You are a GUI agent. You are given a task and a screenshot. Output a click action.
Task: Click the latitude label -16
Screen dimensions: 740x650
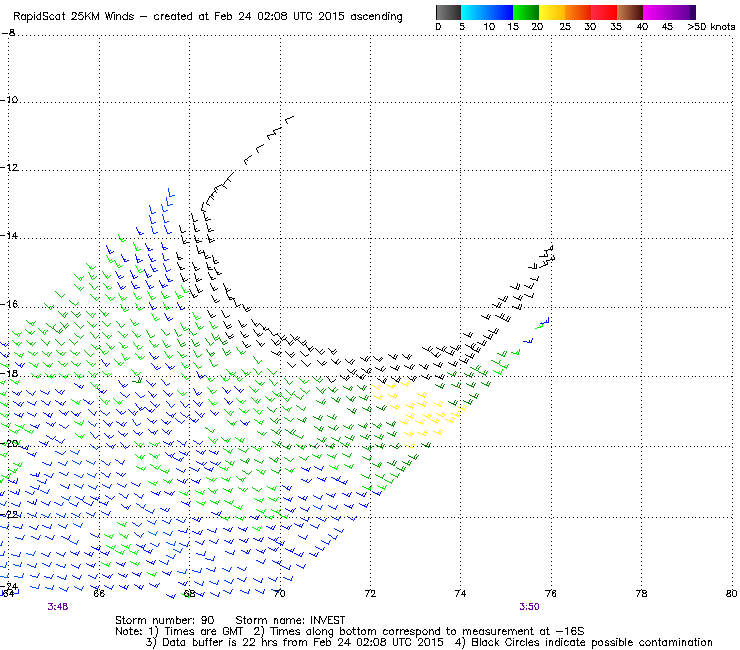point(9,304)
